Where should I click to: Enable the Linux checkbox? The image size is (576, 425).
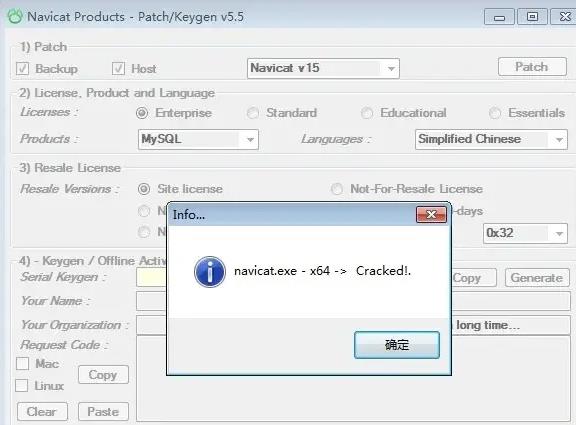click(x=22, y=386)
